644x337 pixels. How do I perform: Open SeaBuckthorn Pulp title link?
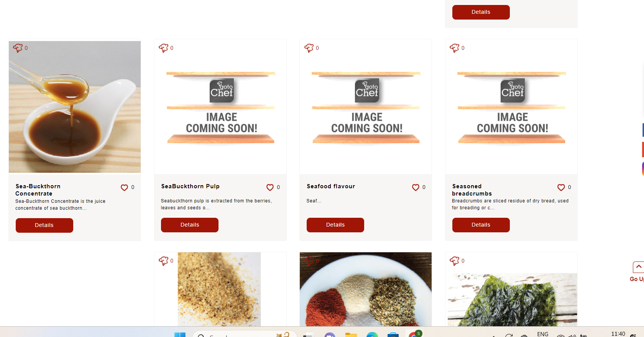[191, 186]
